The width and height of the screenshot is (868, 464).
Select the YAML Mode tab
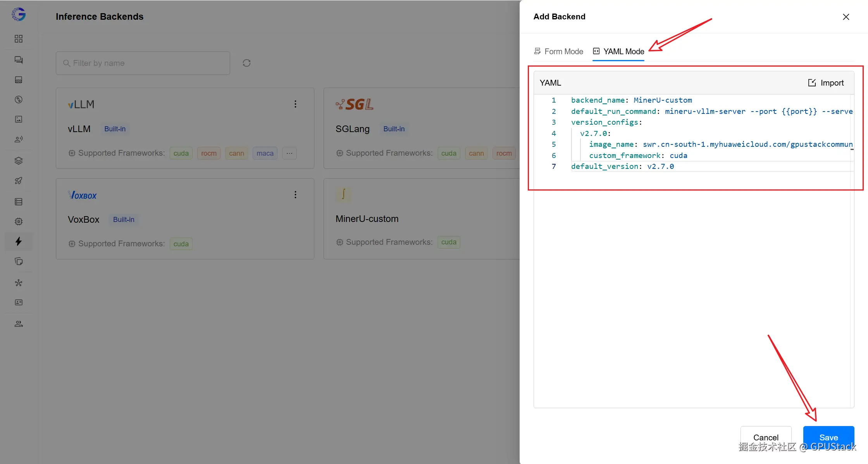[618, 52]
